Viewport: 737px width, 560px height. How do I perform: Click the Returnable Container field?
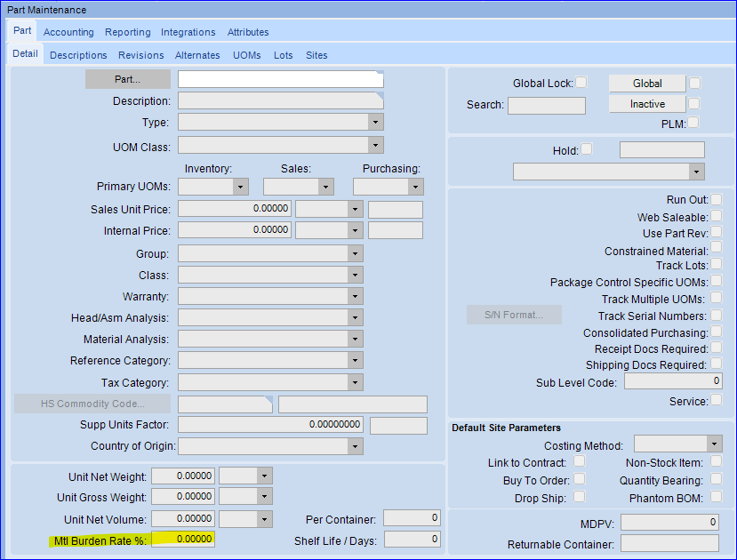coord(669,543)
